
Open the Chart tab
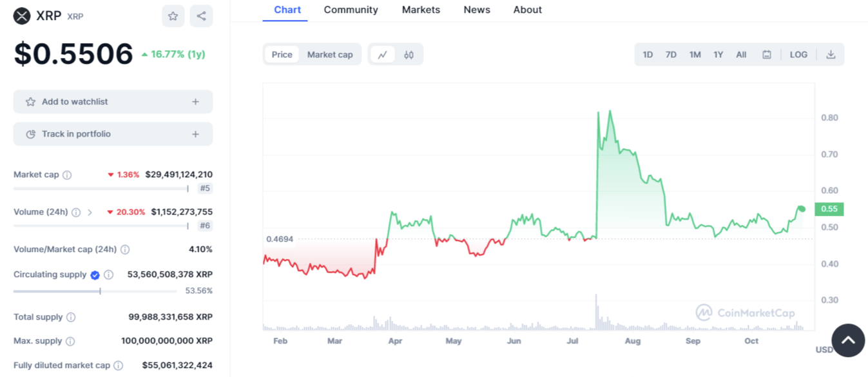(287, 10)
